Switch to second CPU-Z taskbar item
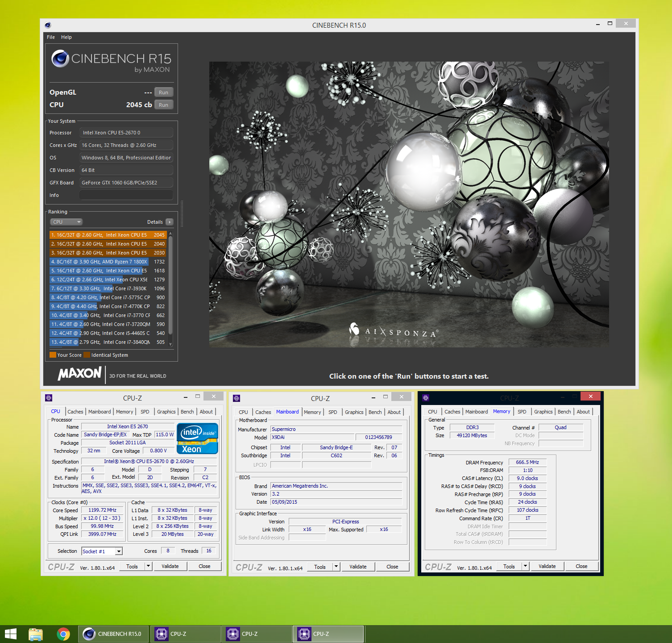Viewport: 672px width, 643px height. tap(257, 634)
